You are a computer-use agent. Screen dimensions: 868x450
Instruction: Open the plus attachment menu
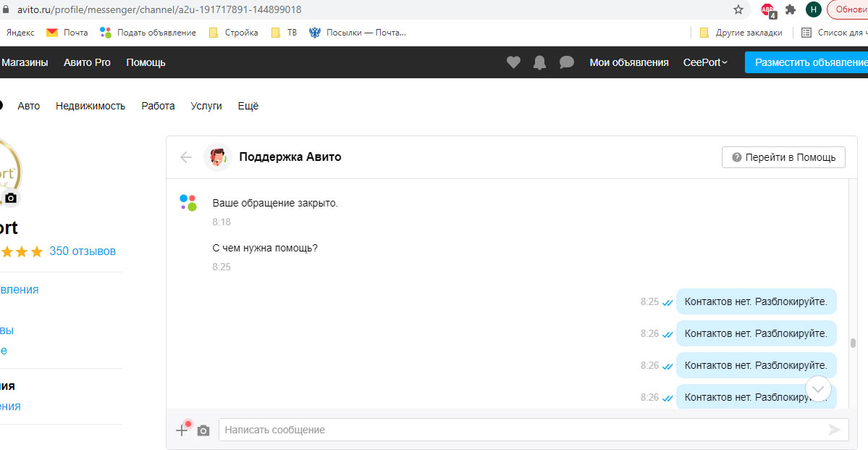tap(182, 430)
